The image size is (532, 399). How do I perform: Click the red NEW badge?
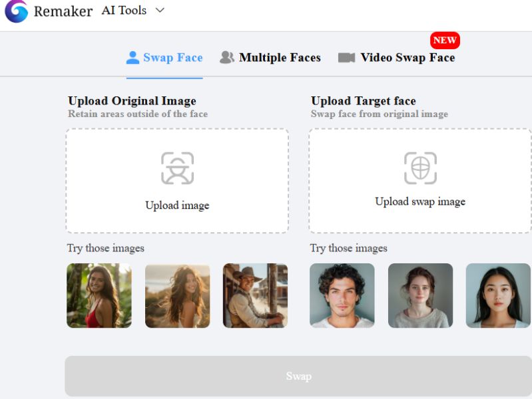click(x=445, y=40)
